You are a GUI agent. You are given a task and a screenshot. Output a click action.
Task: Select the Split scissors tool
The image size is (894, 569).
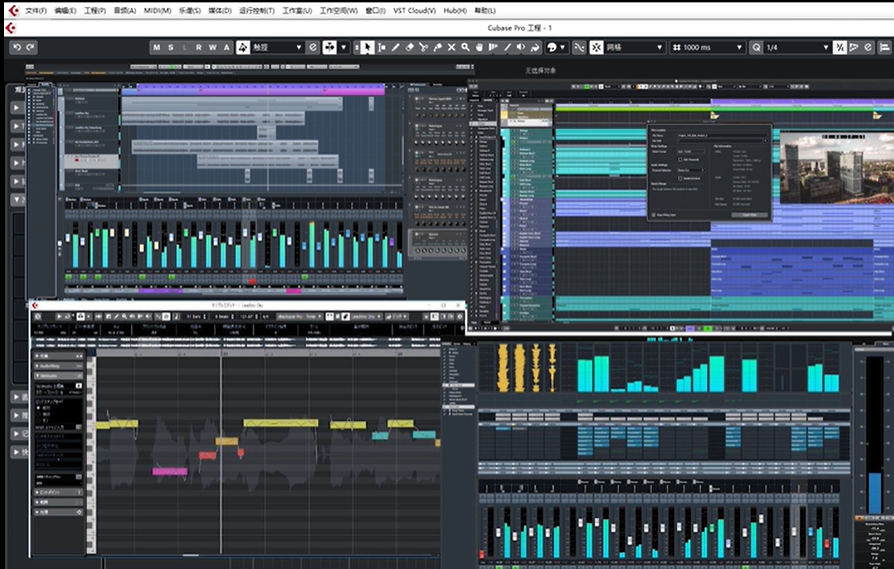click(x=423, y=47)
